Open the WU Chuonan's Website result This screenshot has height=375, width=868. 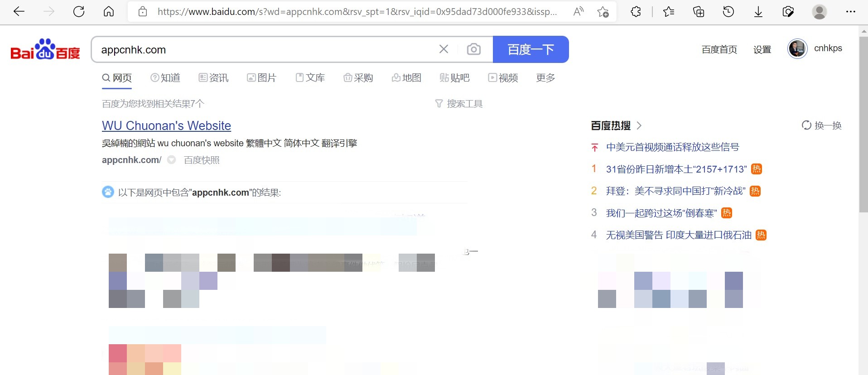[x=166, y=125]
